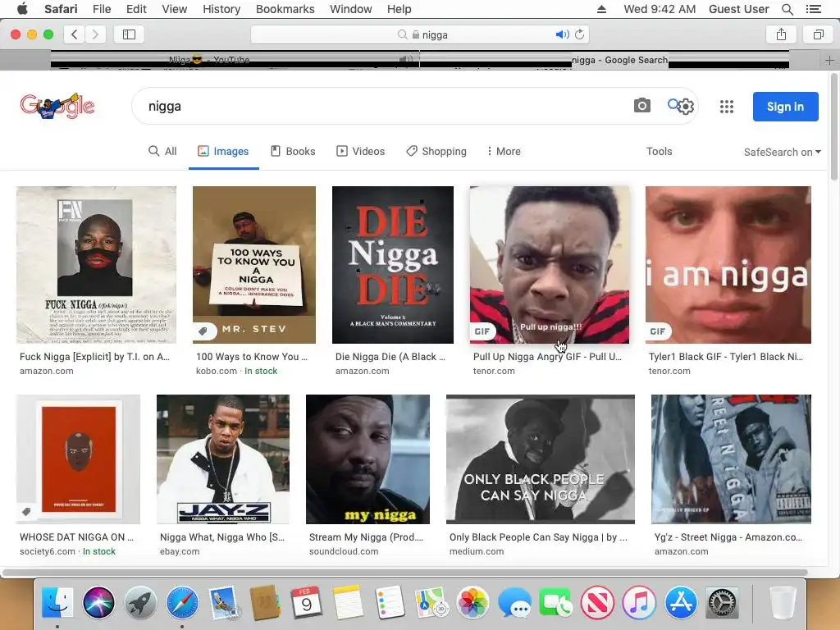Switch to the Books tab
840x630 pixels.
click(293, 152)
